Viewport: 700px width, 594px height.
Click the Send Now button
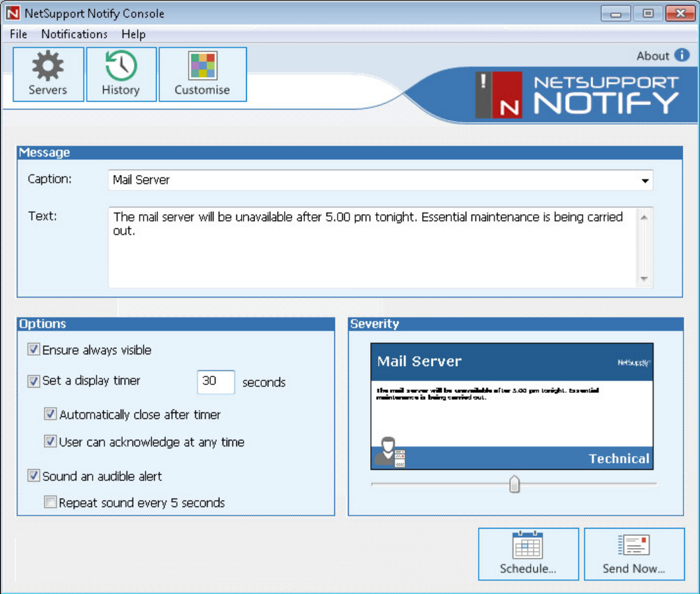[x=633, y=555]
